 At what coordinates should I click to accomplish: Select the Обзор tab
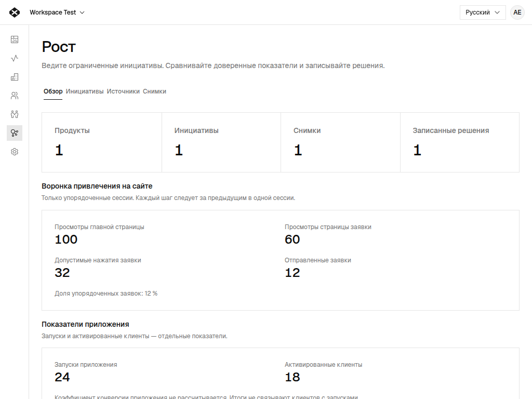pos(53,91)
